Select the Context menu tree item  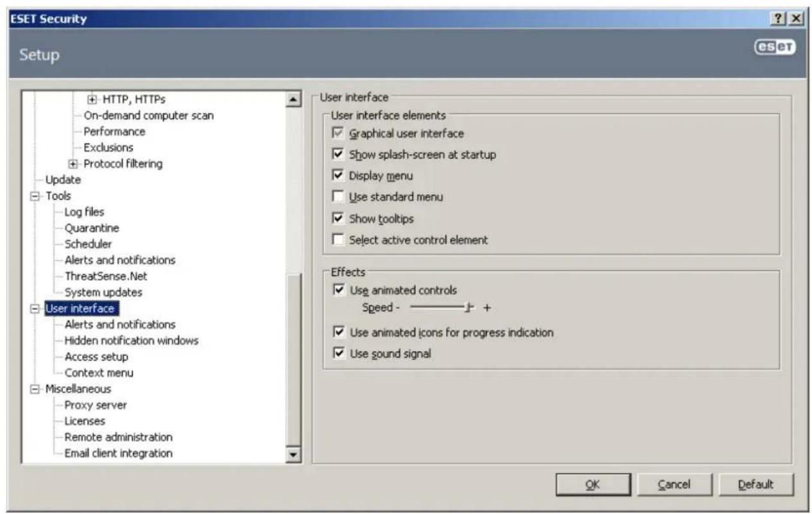pyautogui.click(x=99, y=373)
